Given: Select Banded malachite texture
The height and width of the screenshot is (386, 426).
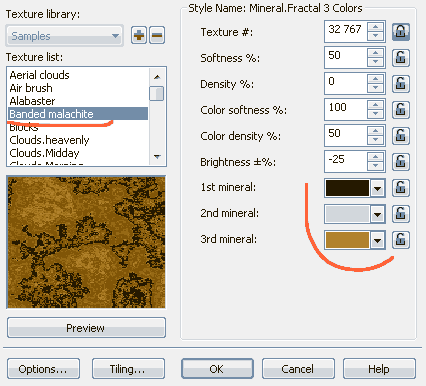Looking at the screenshot, I should pos(78,114).
